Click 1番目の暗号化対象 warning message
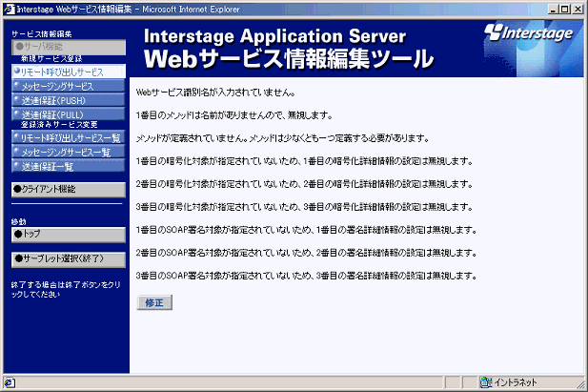 tap(304, 161)
